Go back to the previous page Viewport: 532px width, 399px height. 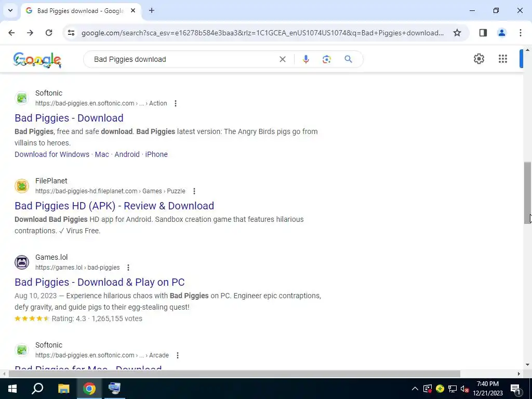[11, 33]
